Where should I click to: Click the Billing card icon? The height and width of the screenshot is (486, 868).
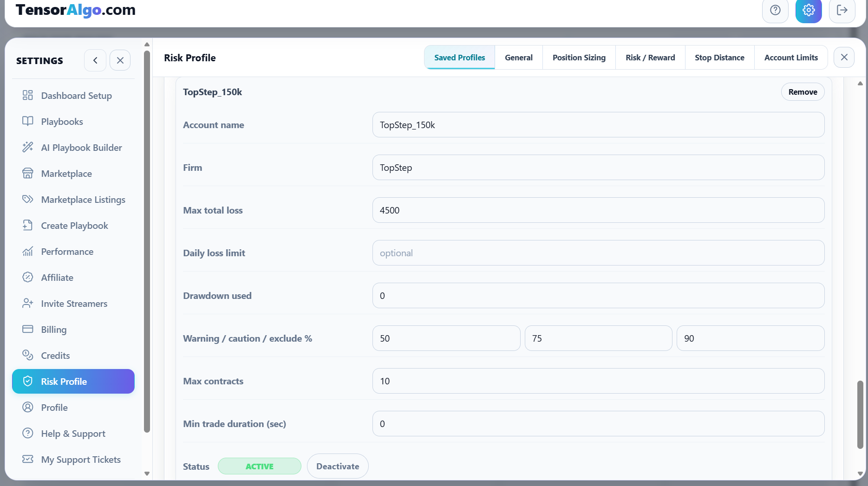pos(28,329)
